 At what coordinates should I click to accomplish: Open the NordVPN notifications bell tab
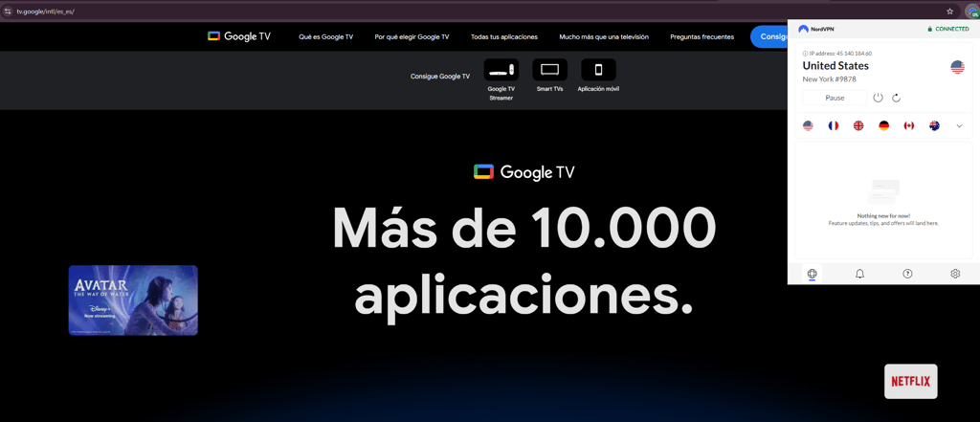[860, 274]
